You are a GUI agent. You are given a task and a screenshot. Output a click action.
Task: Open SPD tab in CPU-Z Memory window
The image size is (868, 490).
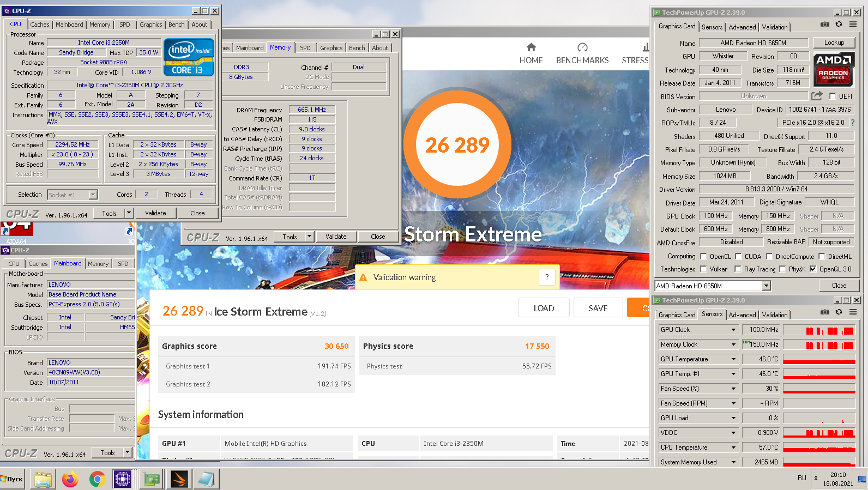point(305,48)
